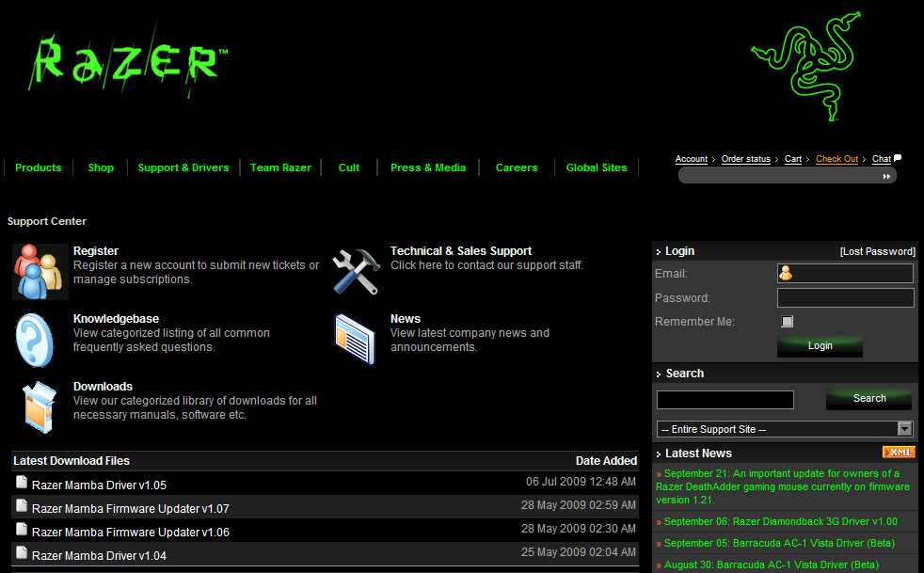Toggle the Remember Me checkbox
The image size is (924, 573).
pos(788,321)
